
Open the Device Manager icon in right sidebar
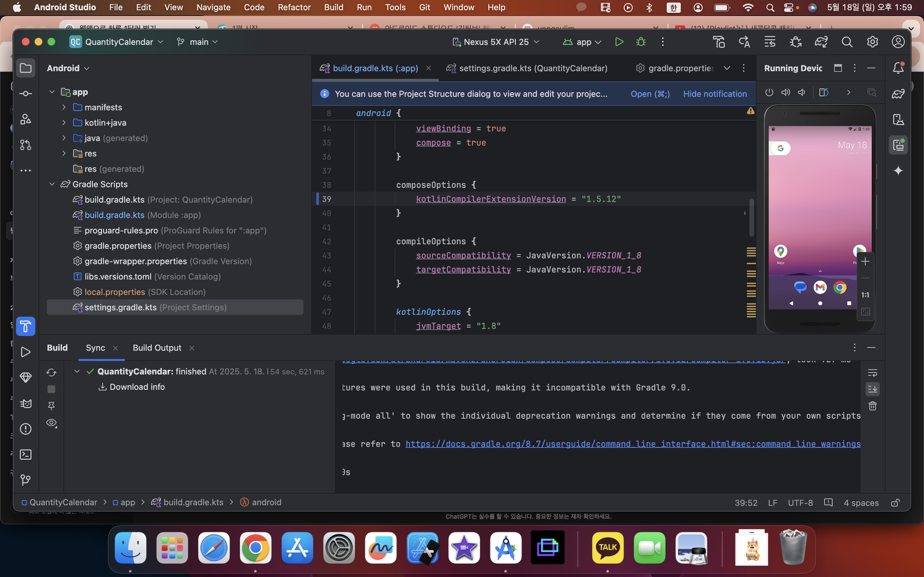[x=898, y=120]
